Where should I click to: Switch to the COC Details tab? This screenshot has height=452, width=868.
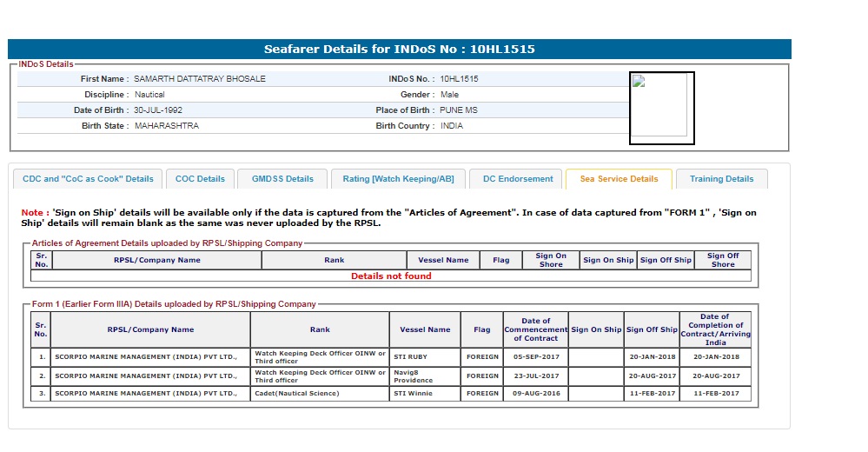pos(200,179)
